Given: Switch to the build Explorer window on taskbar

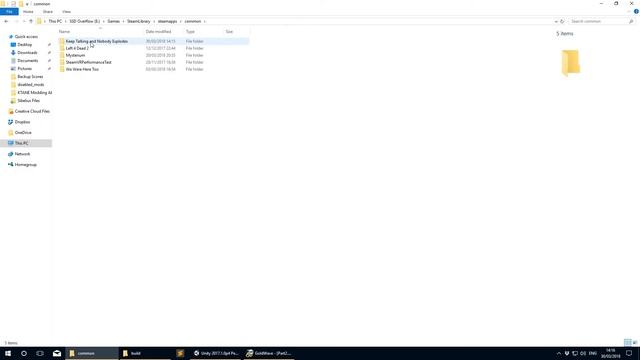Looking at the screenshot, I should pos(145,353).
